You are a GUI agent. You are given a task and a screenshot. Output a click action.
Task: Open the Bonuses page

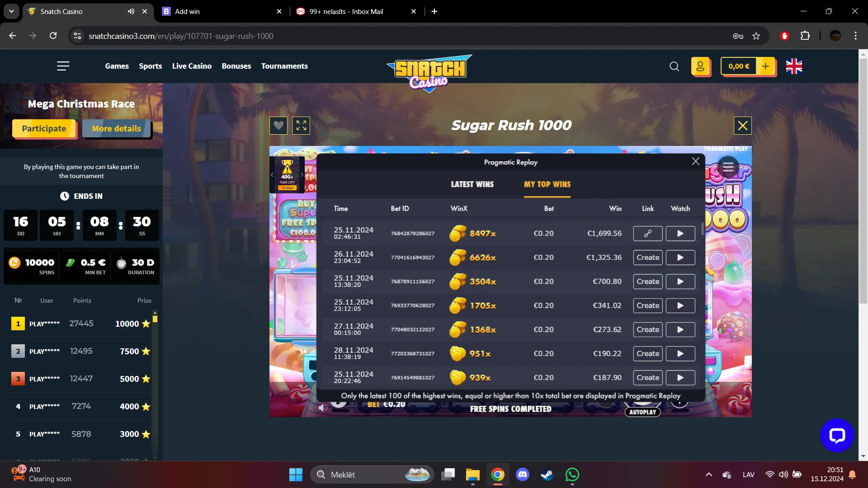point(236,66)
